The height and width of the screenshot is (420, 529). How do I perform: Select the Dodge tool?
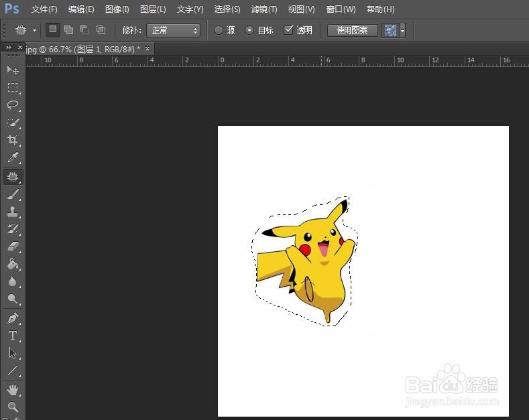click(13, 299)
